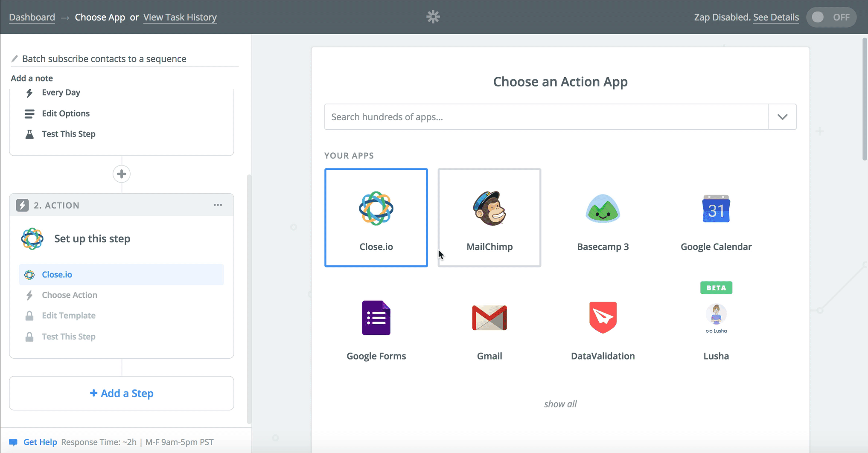Pick the Basecamp 3 app

pos(603,218)
